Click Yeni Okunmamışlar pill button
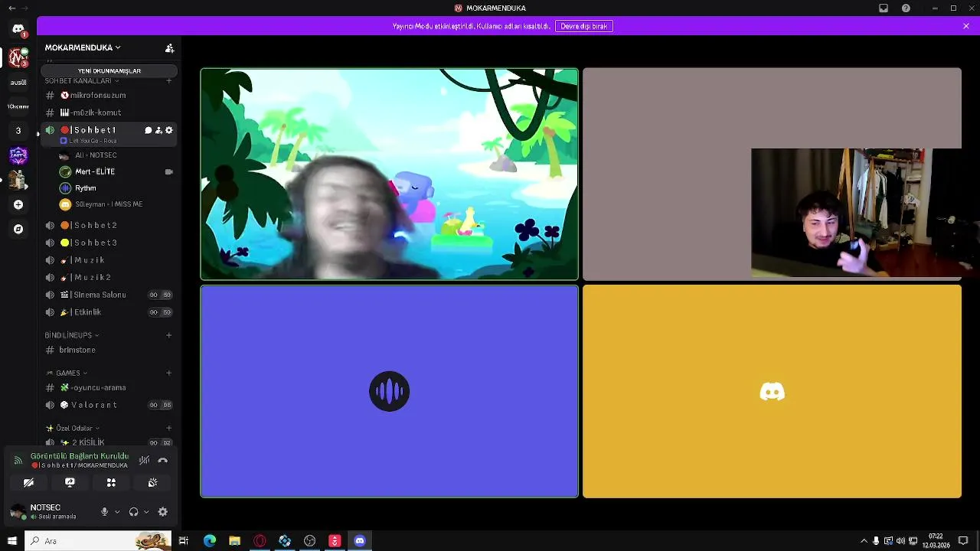Image resolution: width=980 pixels, height=551 pixels. click(109, 70)
